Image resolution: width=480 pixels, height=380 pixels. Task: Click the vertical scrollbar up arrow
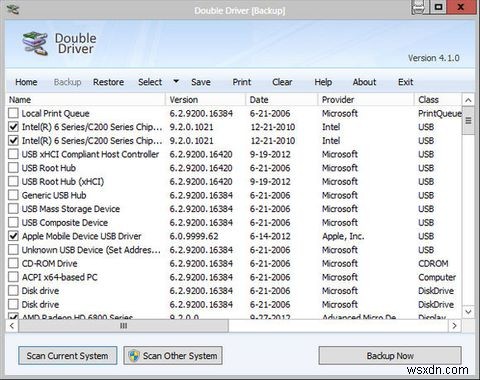coord(468,100)
